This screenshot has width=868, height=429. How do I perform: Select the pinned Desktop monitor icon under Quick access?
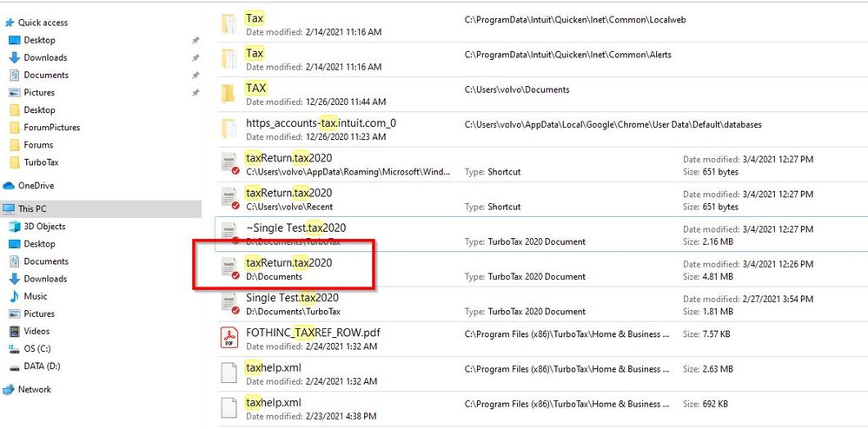pos(15,41)
